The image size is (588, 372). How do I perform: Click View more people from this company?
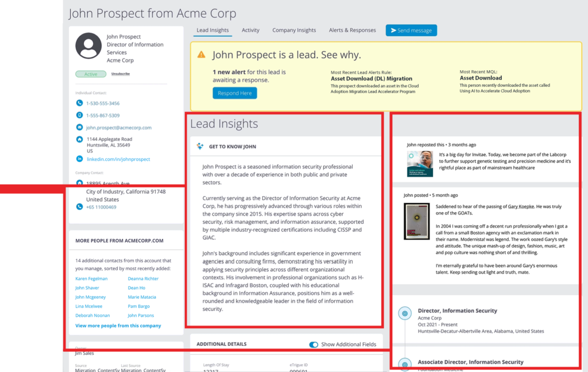[x=118, y=326]
